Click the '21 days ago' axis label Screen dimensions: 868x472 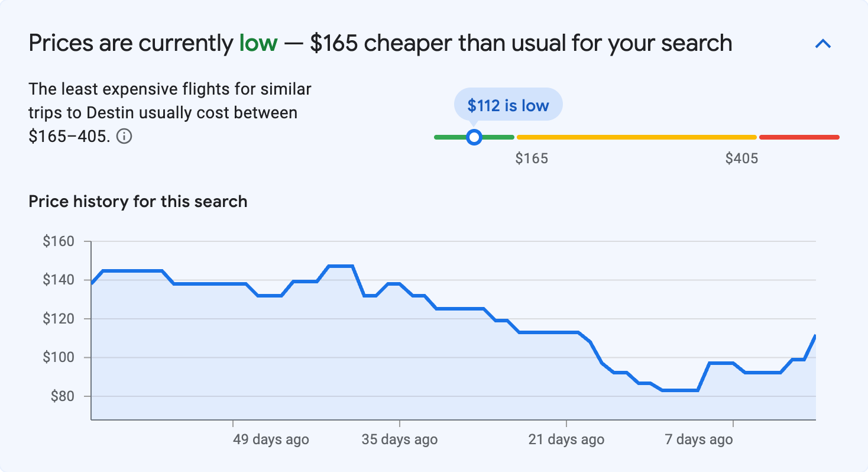point(566,439)
